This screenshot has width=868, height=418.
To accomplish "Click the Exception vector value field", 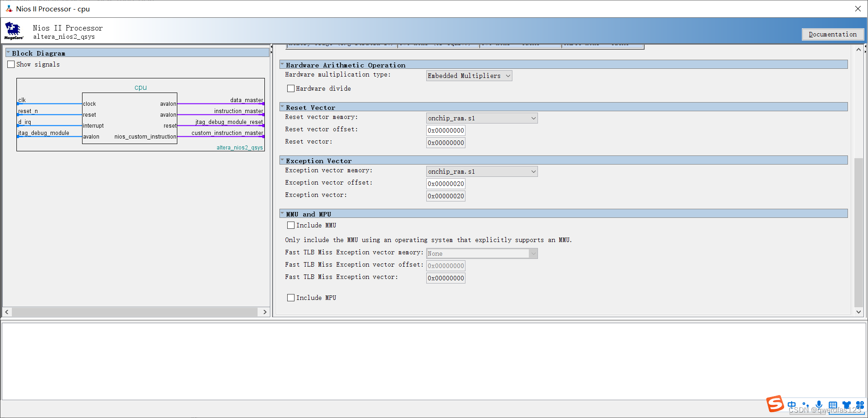I will pos(446,196).
